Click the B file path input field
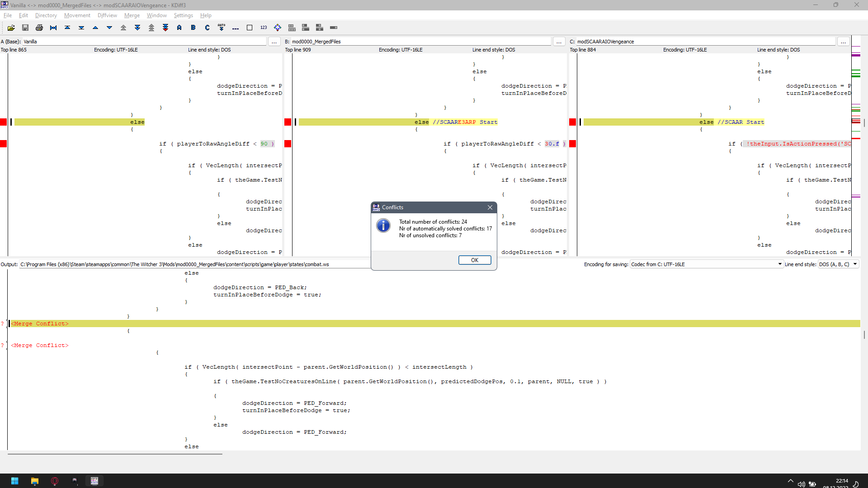Image resolution: width=868 pixels, height=488 pixels. click(420, 42)
